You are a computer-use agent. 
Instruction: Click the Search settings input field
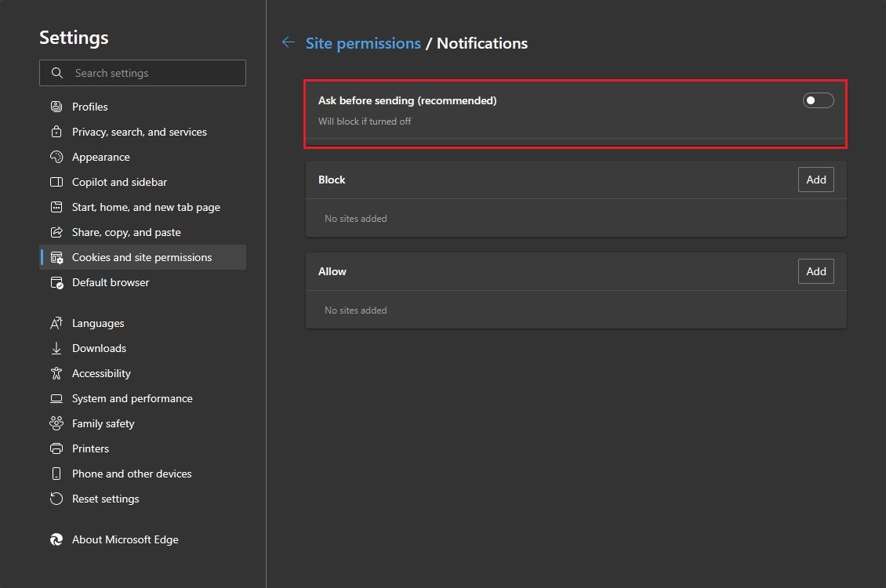pos(142,73)
